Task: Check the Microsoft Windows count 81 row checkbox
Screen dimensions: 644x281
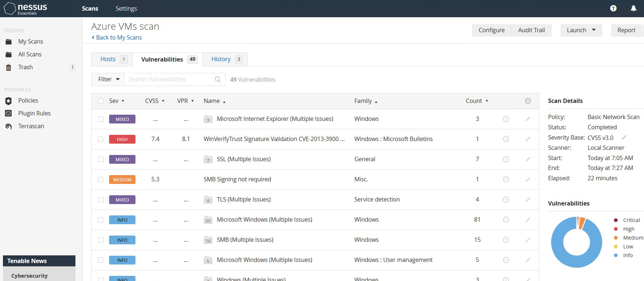Action: coord(101,220)
